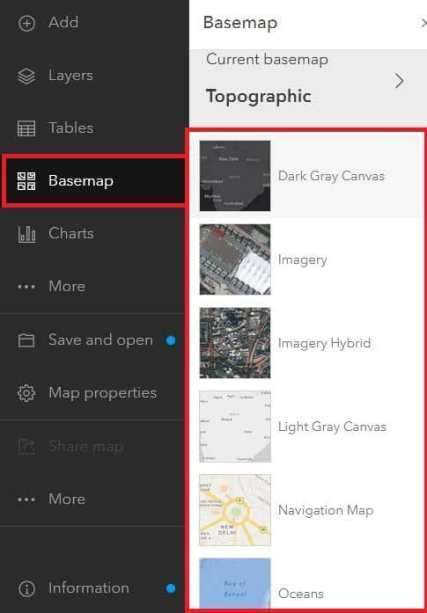Expand the More ellipsis below Share map
Viewport: 427px width, 613px height.
click(x=27, y=500)
